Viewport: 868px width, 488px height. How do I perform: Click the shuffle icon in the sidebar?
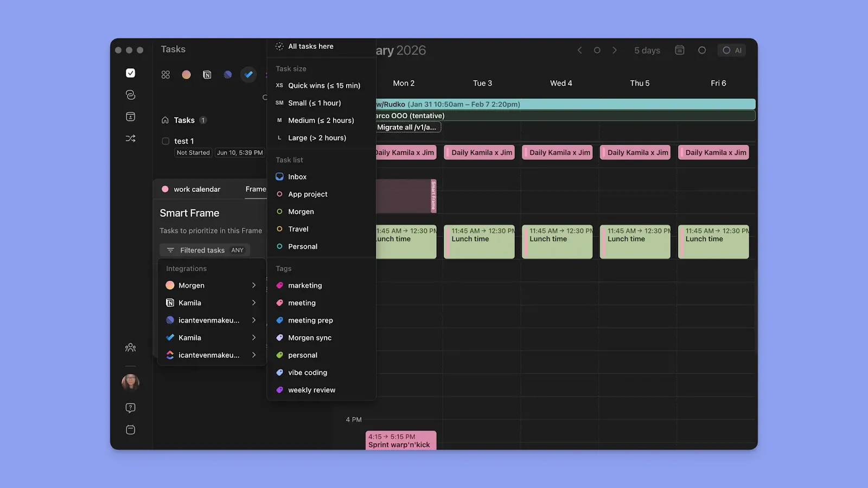point(130,138)
